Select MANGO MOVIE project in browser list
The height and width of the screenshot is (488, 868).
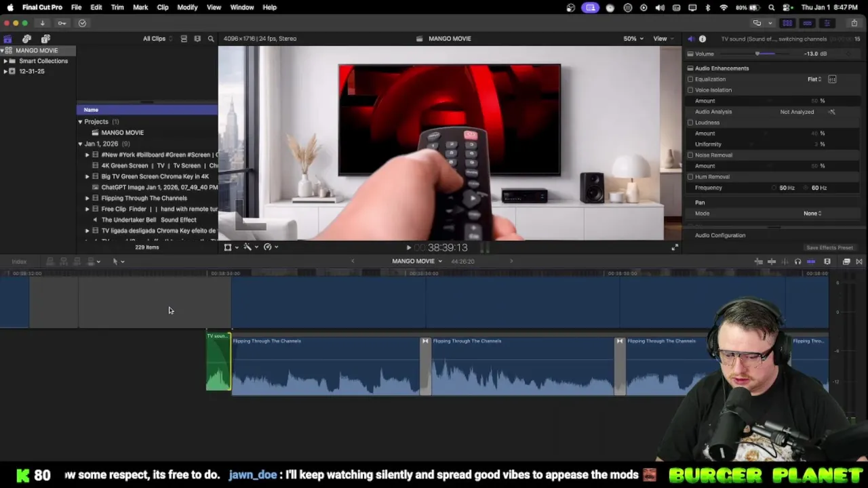point(122,133)
